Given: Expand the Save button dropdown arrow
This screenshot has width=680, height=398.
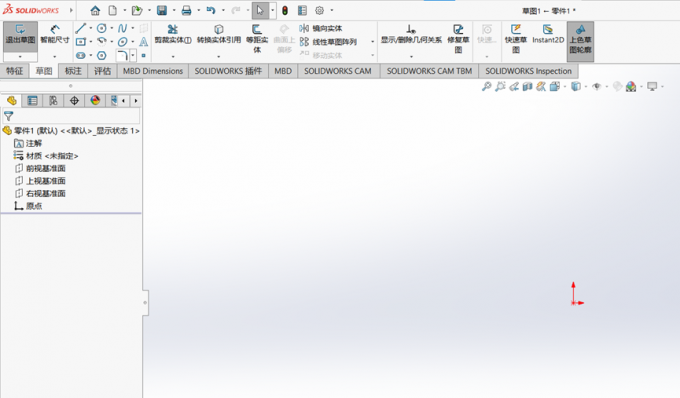Looking at the screenshot, I should point(174,10).
